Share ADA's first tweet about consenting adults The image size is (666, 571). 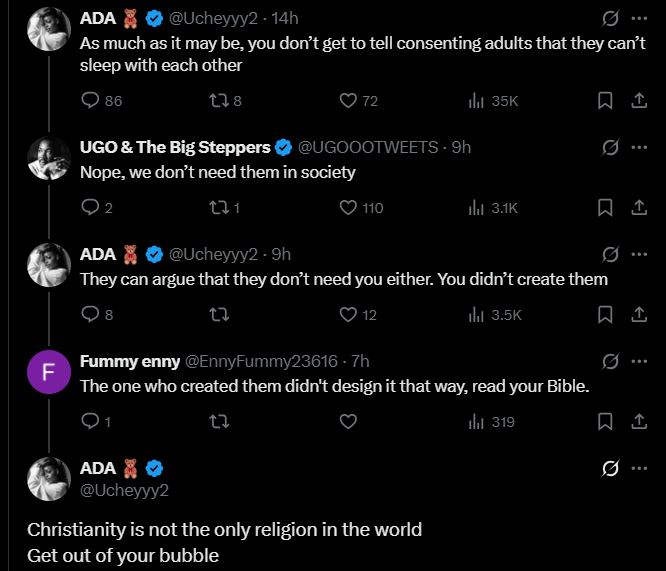(638, 100)
